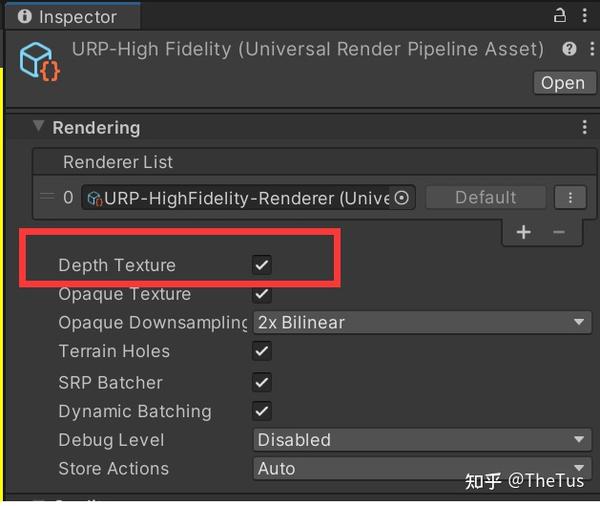
Task: Collapse the Rendering section triangle
Action: pyautogui.click(x=39, y=127)
